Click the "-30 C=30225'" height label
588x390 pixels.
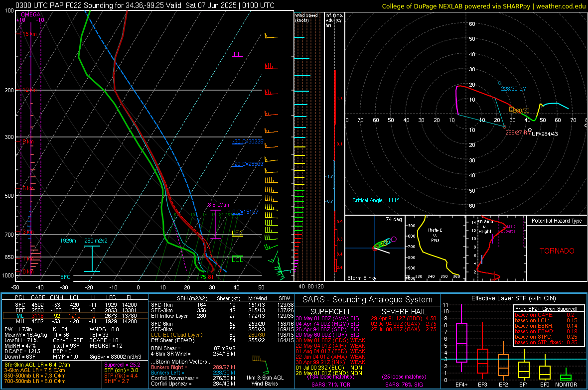(249, 141)
